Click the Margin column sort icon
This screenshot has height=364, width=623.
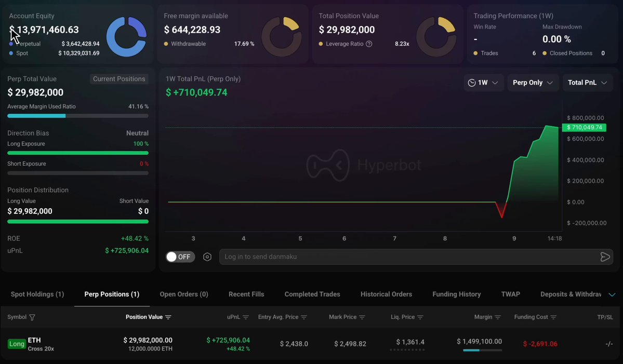497,317
